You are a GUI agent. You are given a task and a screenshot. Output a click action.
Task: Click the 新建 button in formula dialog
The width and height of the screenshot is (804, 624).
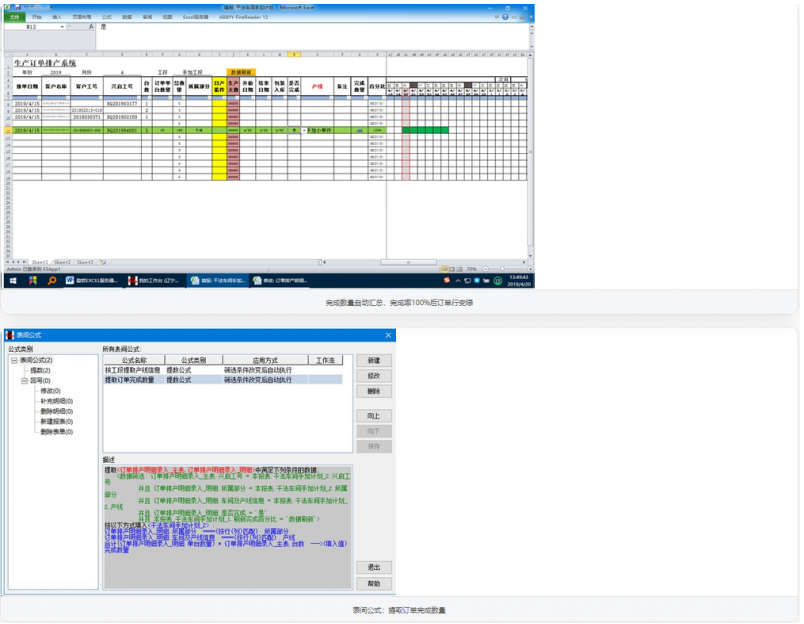374,360
